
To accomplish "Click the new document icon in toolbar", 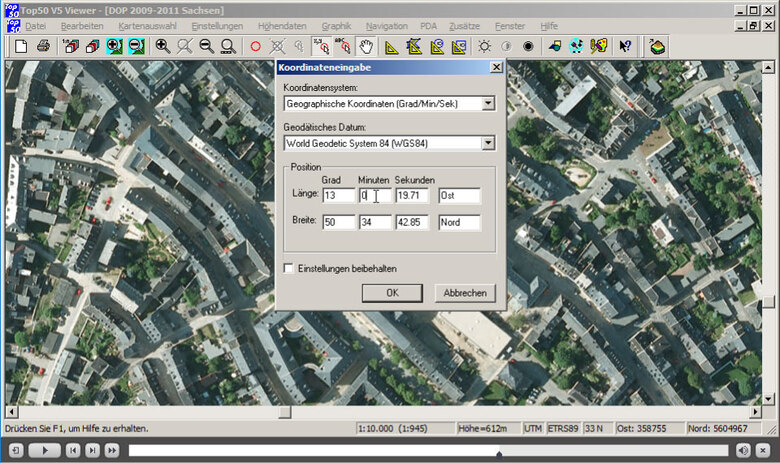I will click(21, 46).
